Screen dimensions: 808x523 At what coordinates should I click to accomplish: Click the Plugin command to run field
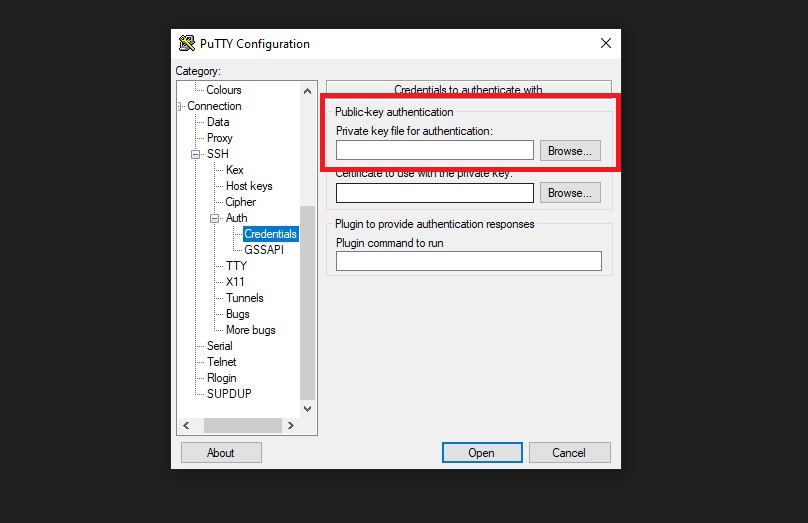click(468, 262)
